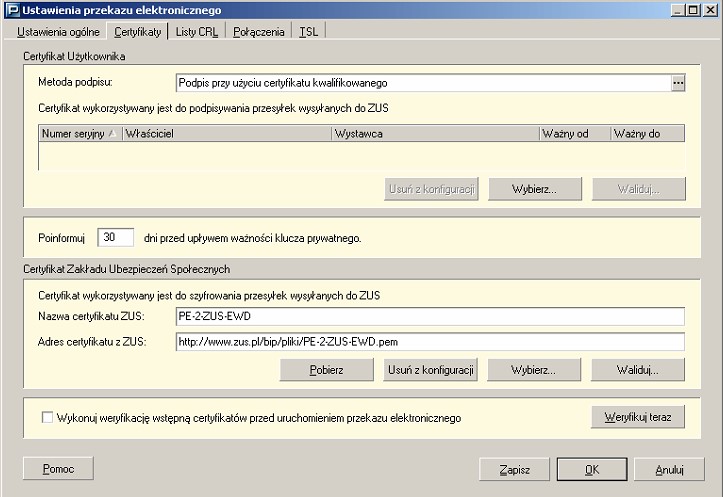The height and width of the screenshot is (497, 723).
Task: Save settings with the Zapisz button
Action: 514,469
